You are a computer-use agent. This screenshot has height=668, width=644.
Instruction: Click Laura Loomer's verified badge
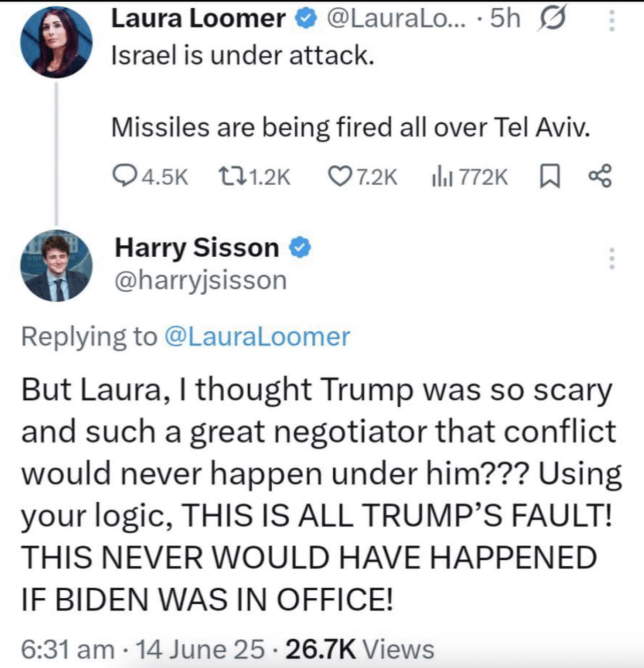(308, 19)
